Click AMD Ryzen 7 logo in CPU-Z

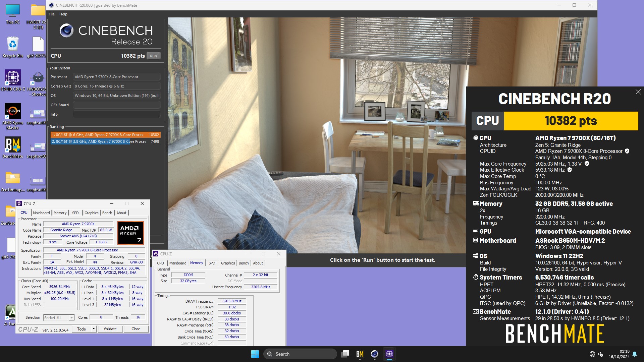130,233
